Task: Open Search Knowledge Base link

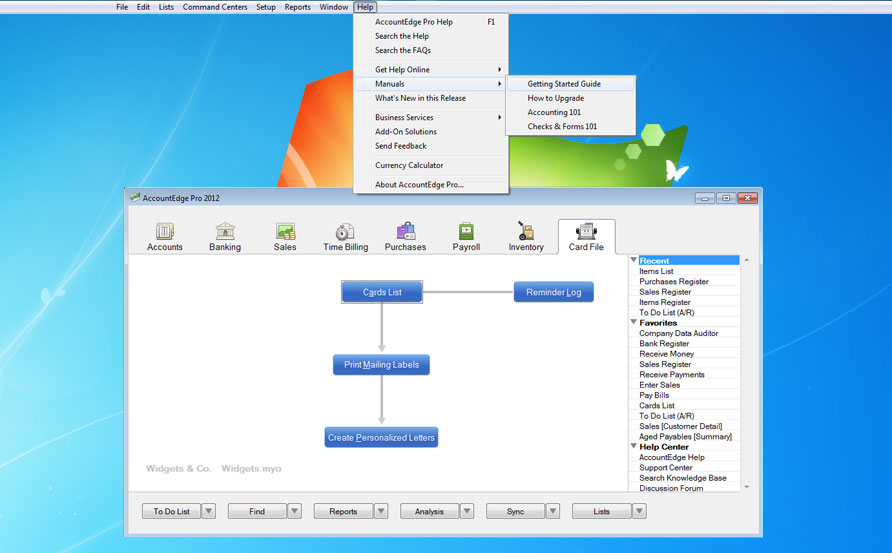Action: click(x=683, y=477)
